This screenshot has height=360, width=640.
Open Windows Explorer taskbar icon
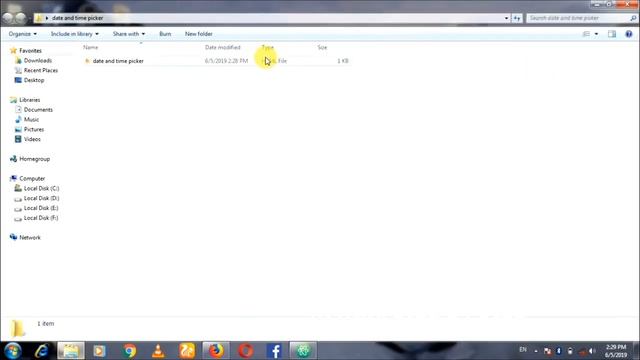click(71, 351)
